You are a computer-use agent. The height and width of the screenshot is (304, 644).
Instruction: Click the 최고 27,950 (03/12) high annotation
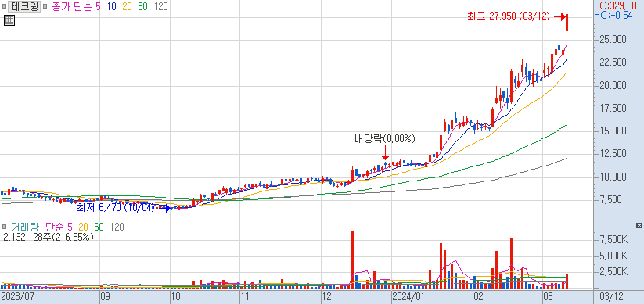[509, 16]
